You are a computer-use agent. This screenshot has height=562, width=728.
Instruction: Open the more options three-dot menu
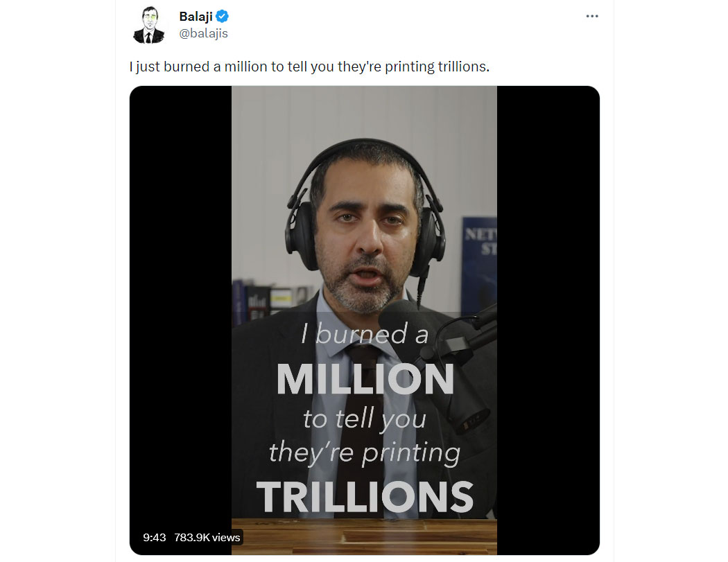coord(592,16)
